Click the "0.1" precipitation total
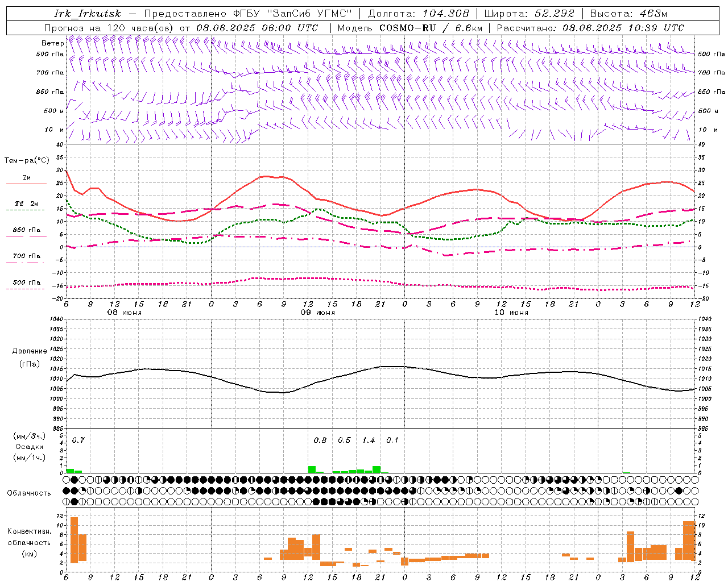728x582 pixels. tap(392, 440)
